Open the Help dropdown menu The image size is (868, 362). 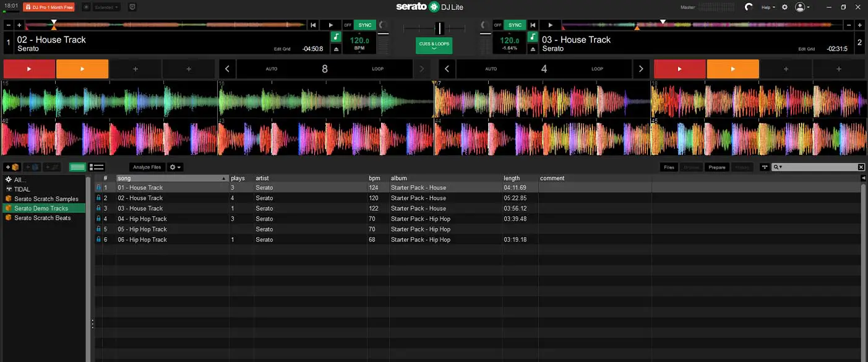768,7
